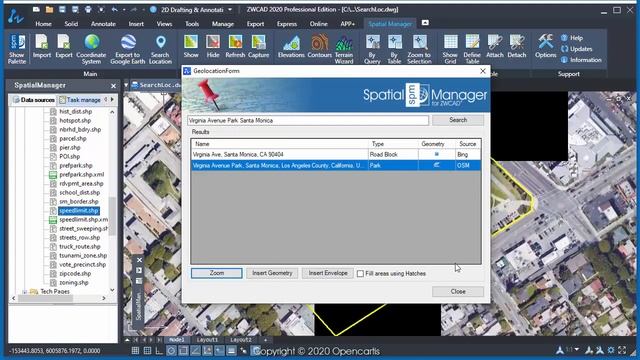
Task: Click the Zoom button
Action: [x=216, y=273]
